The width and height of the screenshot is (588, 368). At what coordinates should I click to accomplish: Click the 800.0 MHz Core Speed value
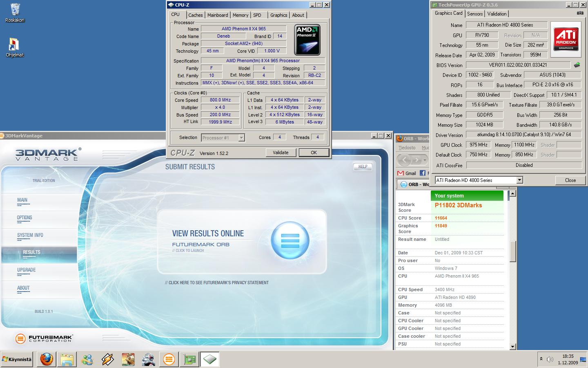click(x=220, y=100)
